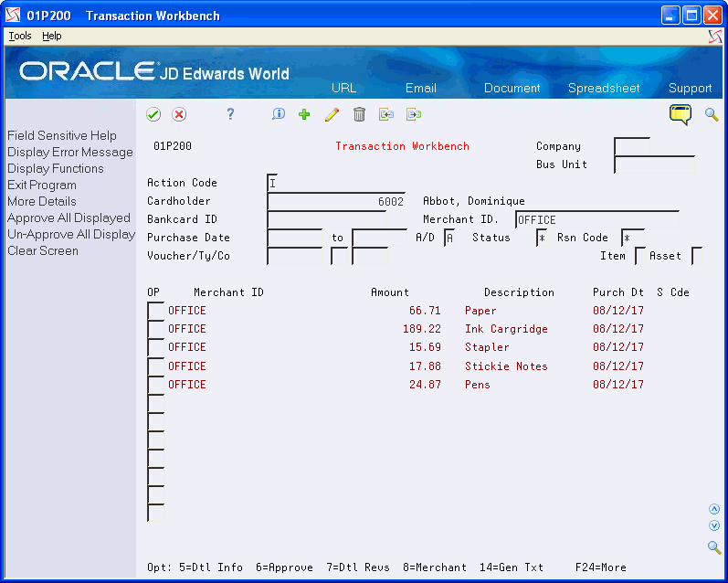Click the red X cancel icon

point(179,114)
